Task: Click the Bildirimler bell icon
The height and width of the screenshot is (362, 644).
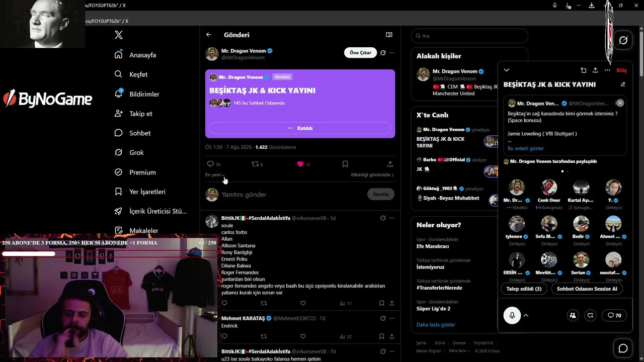Action: pyautogui.click(x=119, y=94)
